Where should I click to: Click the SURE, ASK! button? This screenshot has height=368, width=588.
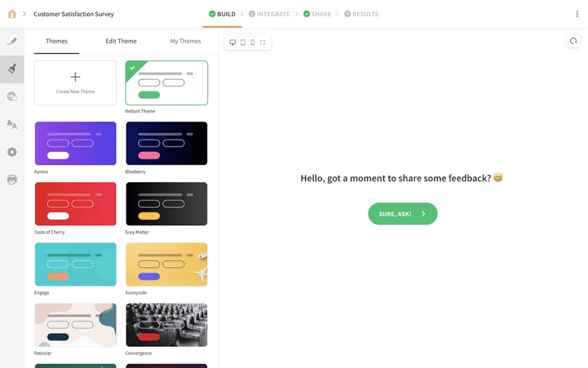pyautogui.click(x=403, y=214)
